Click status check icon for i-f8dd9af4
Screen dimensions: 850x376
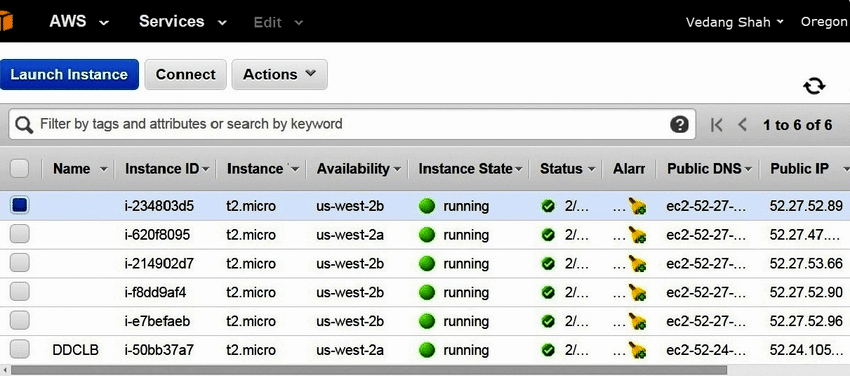click(x=548, y=292)
